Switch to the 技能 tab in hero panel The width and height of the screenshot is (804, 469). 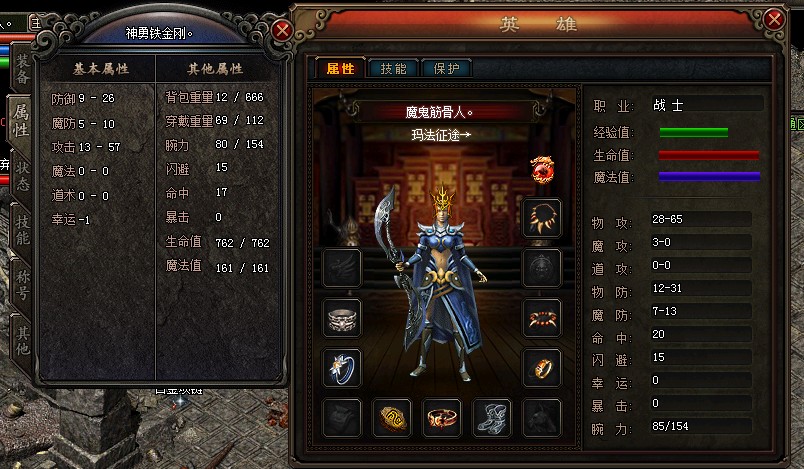point(393,69)
